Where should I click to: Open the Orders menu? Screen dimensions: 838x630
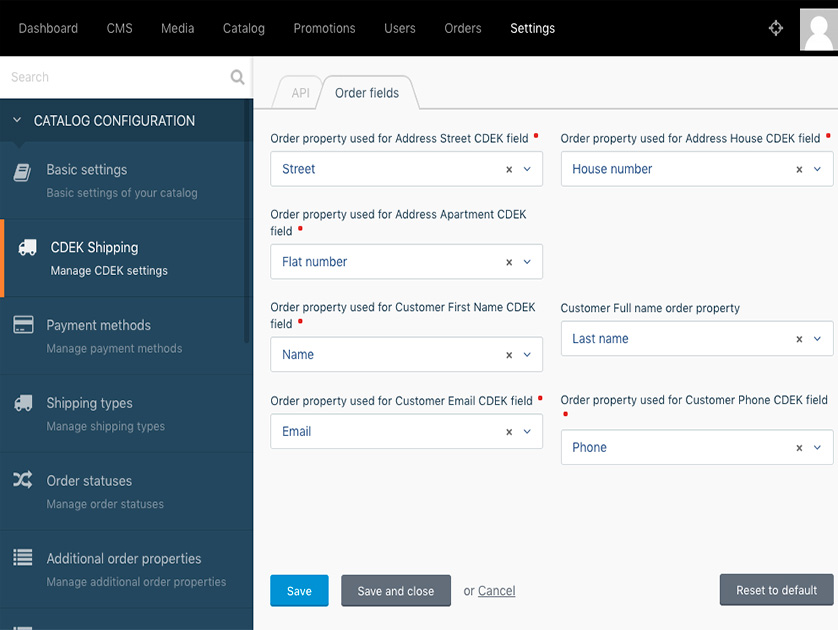tap(463, 28)
